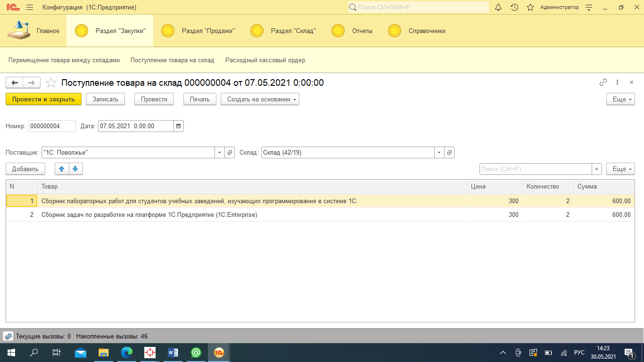The width and height of the screenshot is (644, 362).
Task: Click the Провести button
Action: pos(154,99)
